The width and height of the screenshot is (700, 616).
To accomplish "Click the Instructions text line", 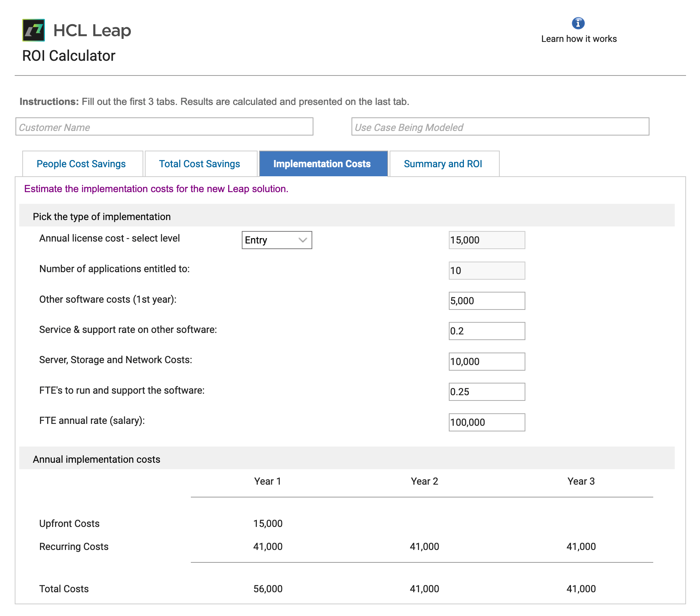I will (214, 102).
